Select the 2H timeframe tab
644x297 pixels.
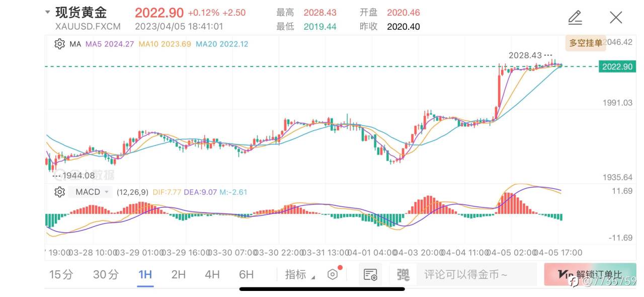pyautogui.click(x=179, y=274)
